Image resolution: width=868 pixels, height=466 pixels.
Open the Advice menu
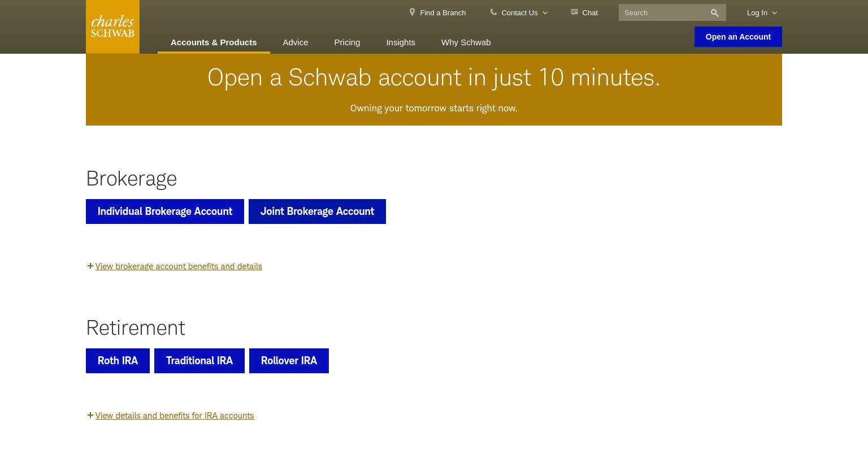pos(296,42)
